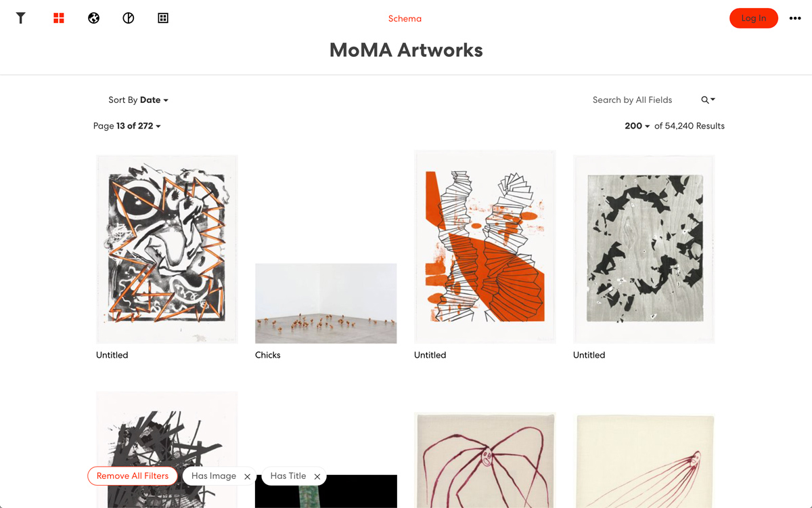The image size is (812, 508).
Task: Click the search magnifier icon
Action: pyautogui.click(x=708, y=100)
